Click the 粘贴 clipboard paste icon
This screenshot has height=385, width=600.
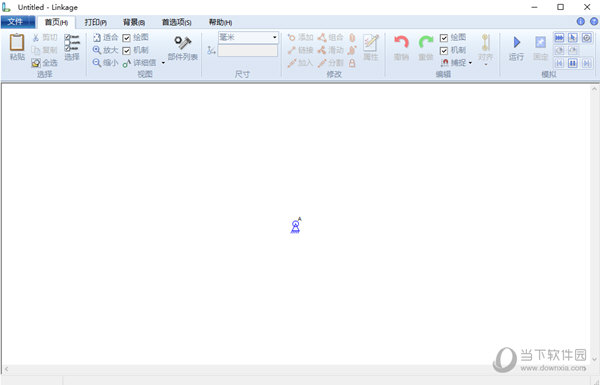17,42
